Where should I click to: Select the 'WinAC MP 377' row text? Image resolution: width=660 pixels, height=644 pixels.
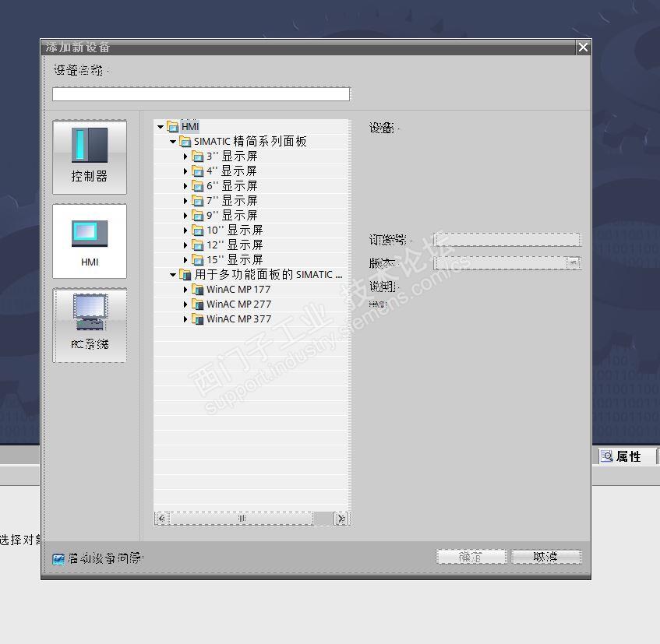pyautogui.click(x=238, y=318)
